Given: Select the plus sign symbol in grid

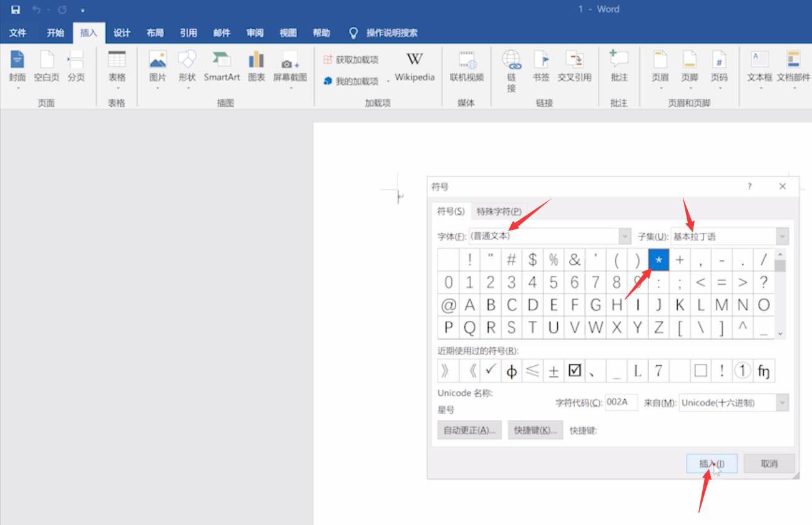Looking at the screenshot, I should 680,260.
